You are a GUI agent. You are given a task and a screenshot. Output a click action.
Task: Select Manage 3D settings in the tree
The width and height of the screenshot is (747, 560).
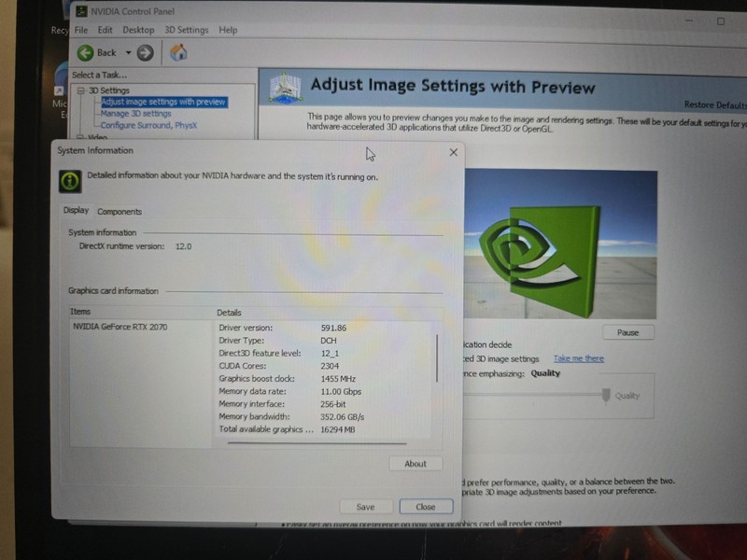135,113
